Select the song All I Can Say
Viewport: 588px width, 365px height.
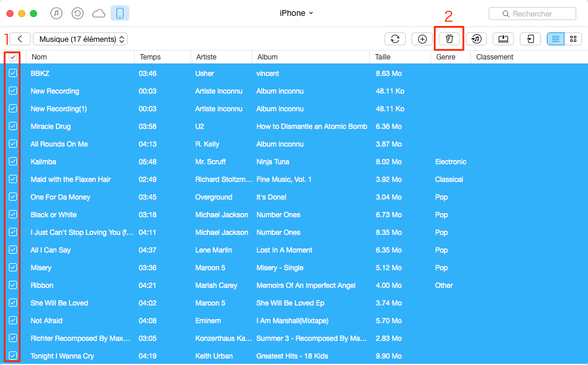click(51, 250)
